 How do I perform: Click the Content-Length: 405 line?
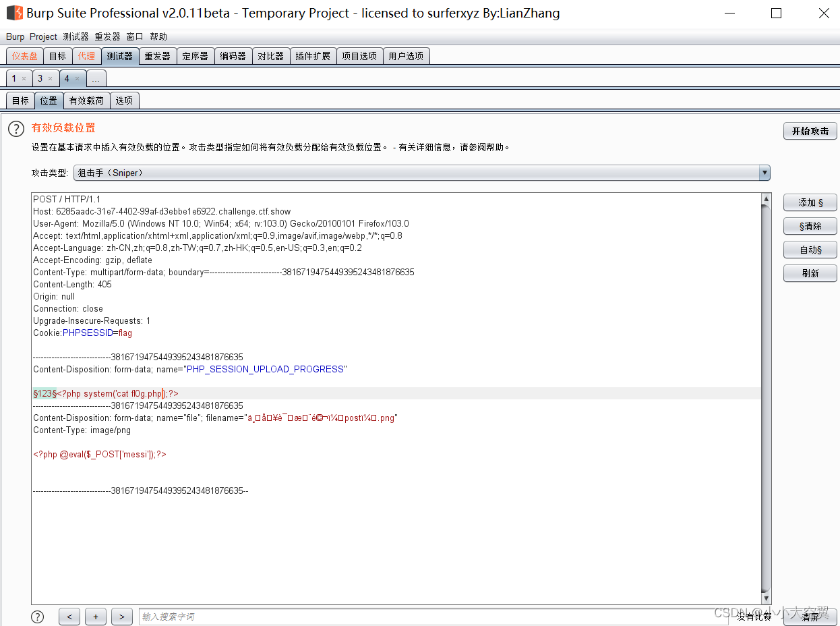(72, 284)
